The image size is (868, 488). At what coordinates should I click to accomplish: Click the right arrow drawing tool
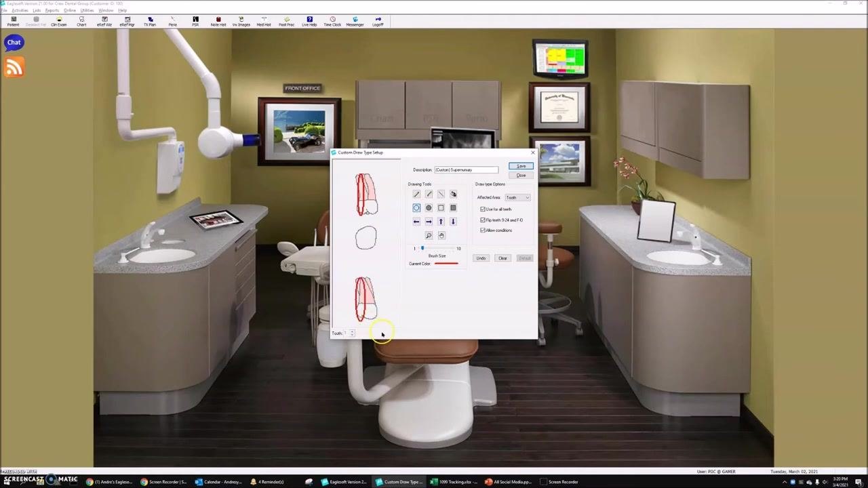coord(429,222)
